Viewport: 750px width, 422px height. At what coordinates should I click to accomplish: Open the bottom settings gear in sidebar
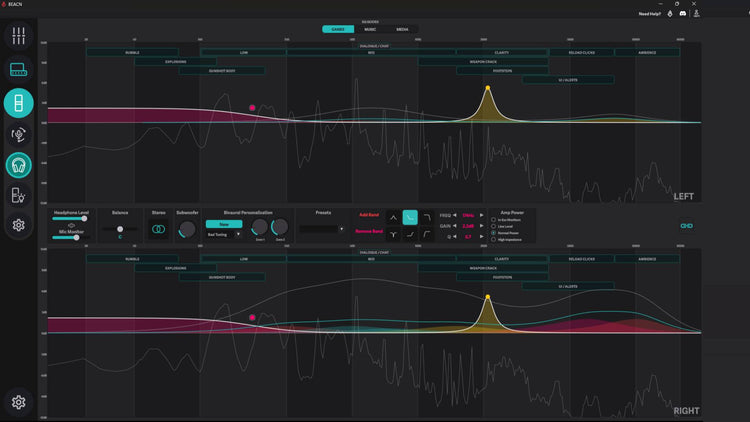point(18,402)
